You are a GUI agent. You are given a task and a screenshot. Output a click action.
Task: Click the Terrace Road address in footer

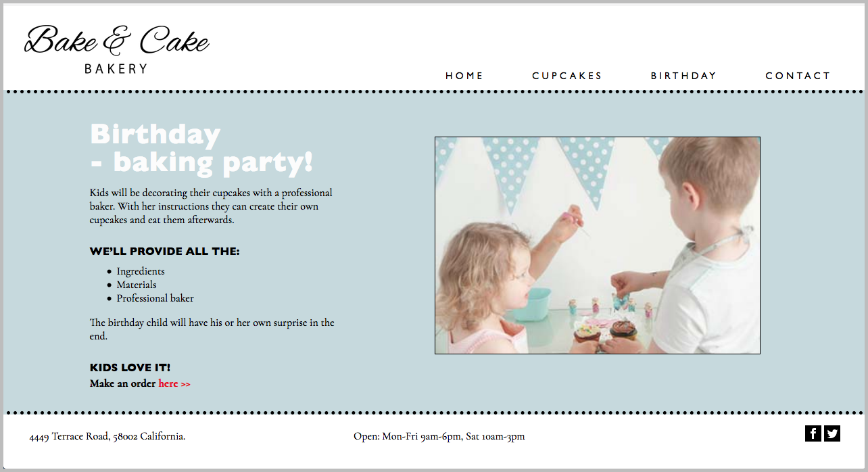[107, 436]
